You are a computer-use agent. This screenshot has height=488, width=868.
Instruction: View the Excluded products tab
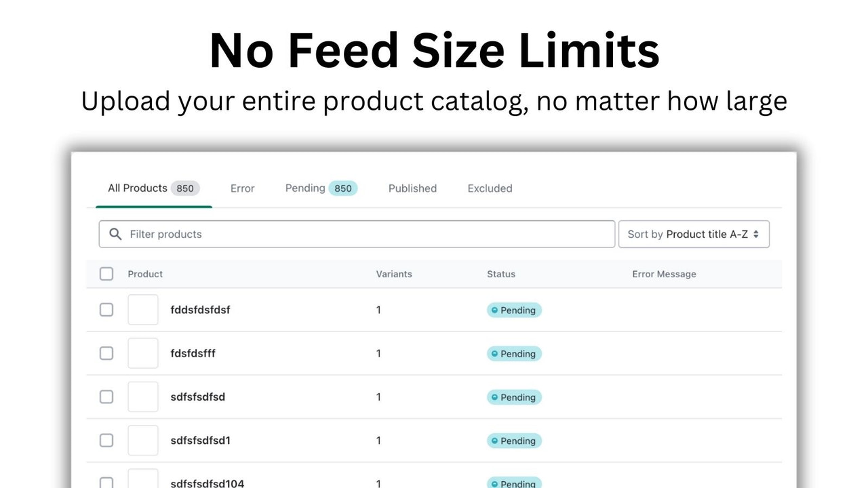[x=490, y=188]
